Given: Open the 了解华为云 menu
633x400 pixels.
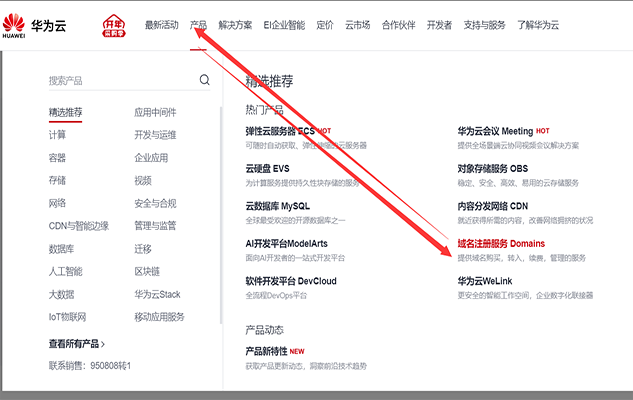Looking at the screenshot, I should coord(538,25).
